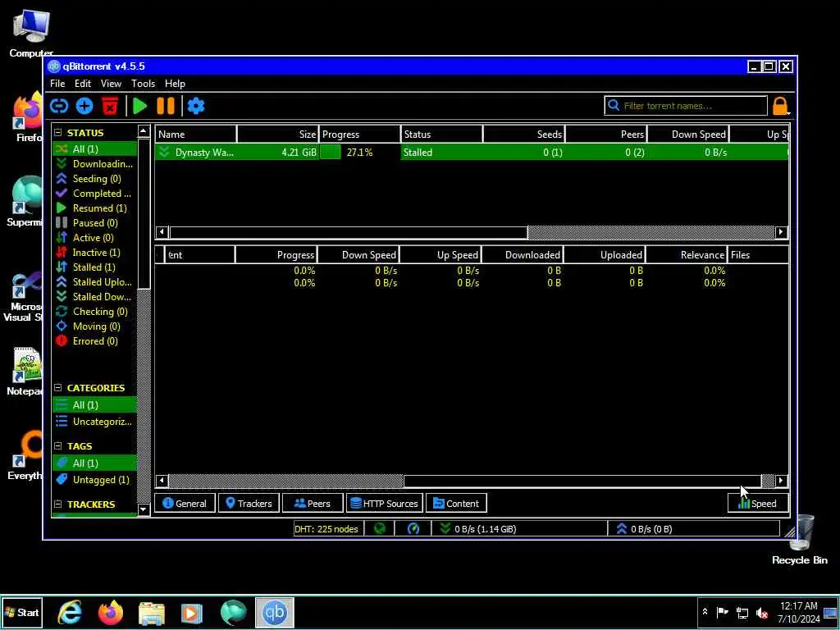Viewport: 840px width, 630px height.
Task: Click the orange lock UI icon
Action: (x=781, y=106)
